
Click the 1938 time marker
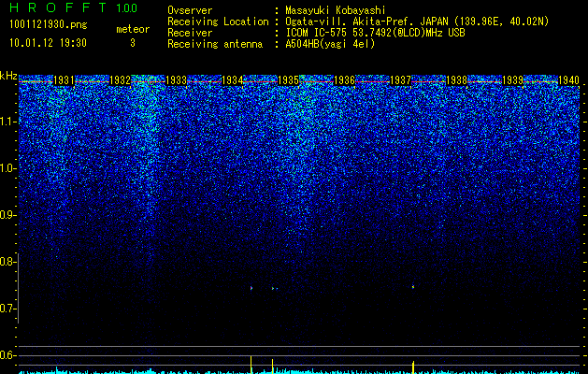pyautogui.click(x=456, y=80)
